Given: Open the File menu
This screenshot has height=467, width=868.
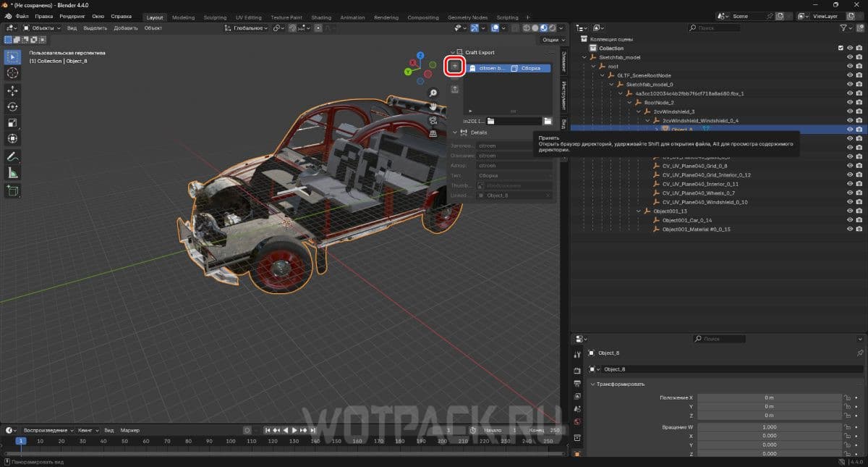Looking at the screenshot, I should [22, 17].
